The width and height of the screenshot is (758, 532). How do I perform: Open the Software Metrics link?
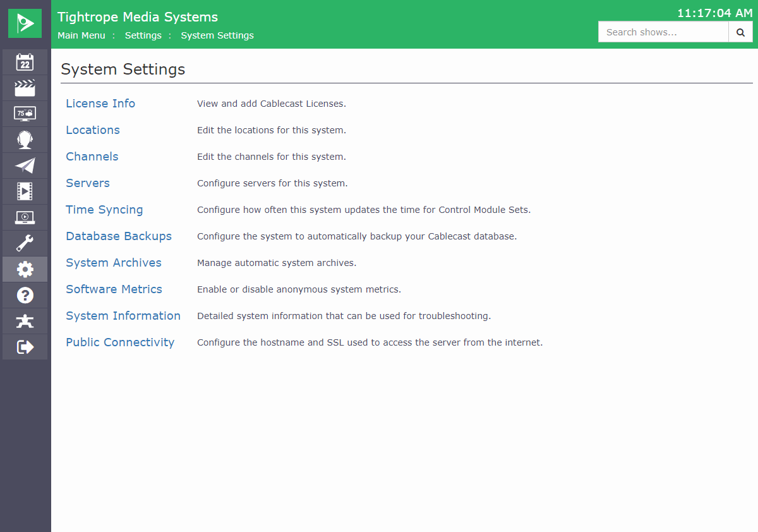tap(114, 289)
